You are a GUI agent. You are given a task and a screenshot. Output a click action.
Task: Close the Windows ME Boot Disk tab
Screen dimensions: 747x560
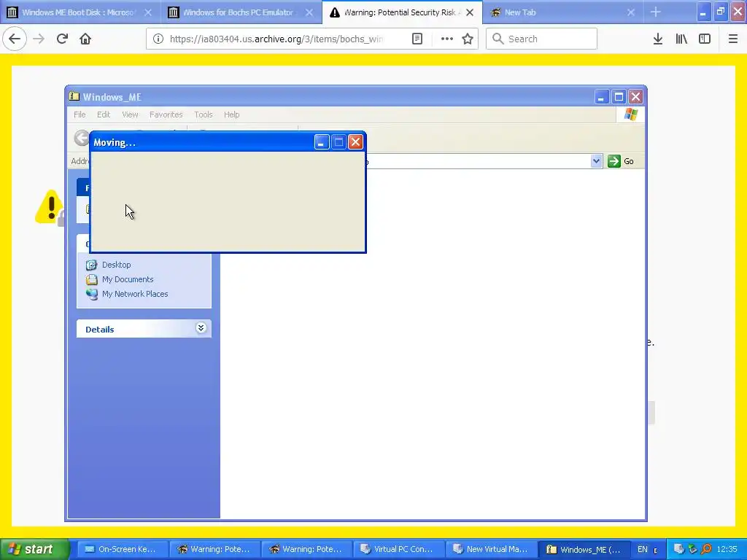[x=148, y=12]
